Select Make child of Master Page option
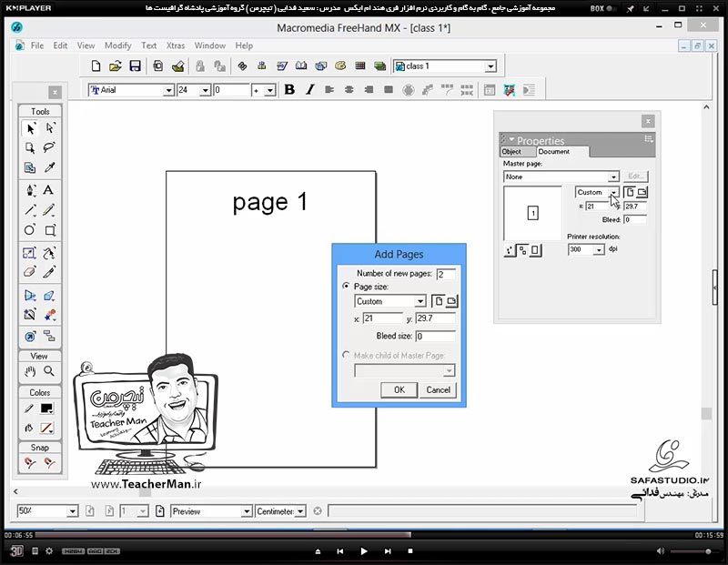 pyautogui.click(x=346, y=355)
